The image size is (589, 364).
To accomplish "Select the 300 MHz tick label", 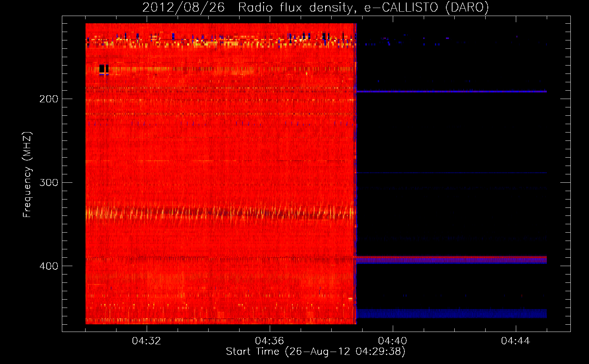I will point(48,182).
